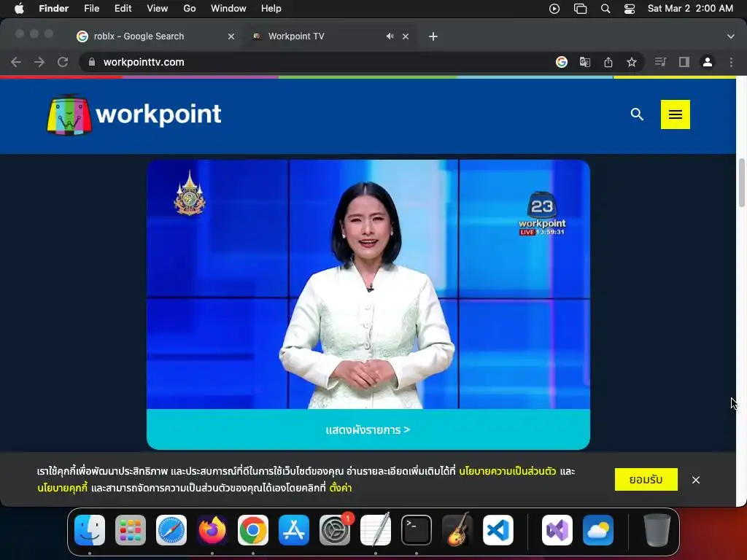The height and width of the screenshot is (560, 747).
Task: Open the File menu
Action: click(91, 9)
